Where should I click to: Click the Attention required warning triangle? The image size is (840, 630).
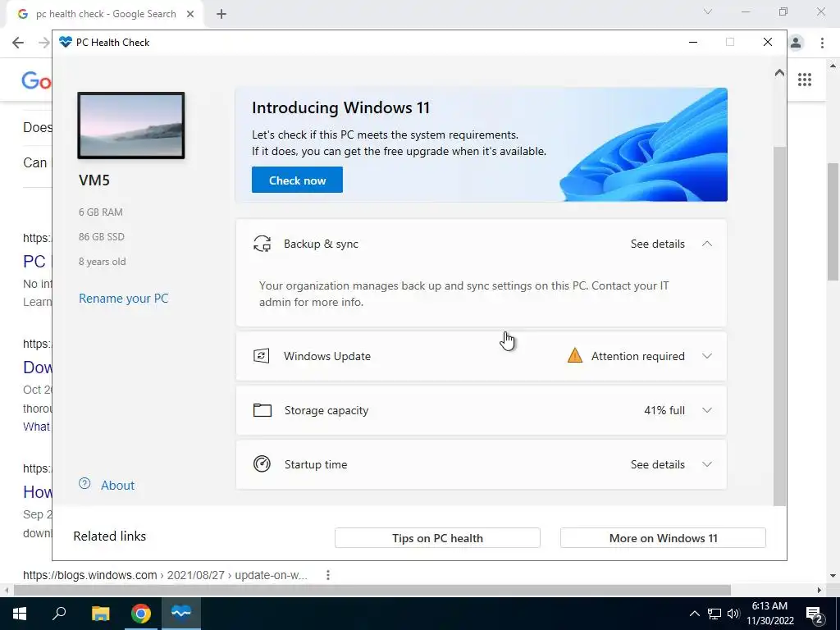tap(575, 355)
